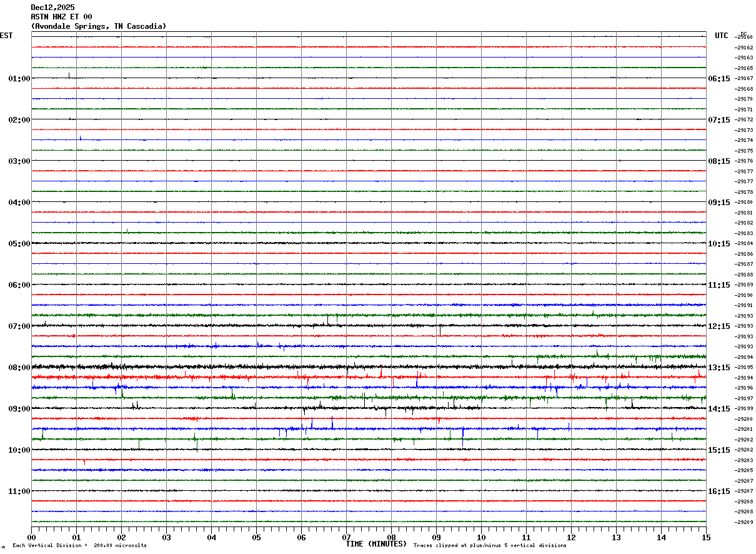The height and width of the screenshot is (554, 756).
Task: Click the DC offset value "-29162"
Action: pos(744,48)
